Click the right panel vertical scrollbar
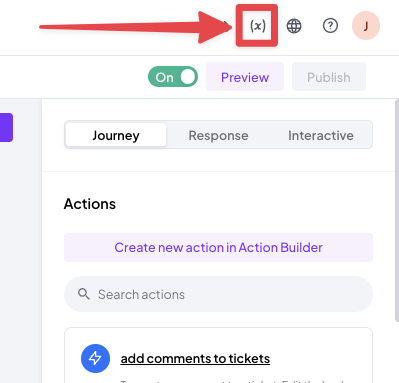Image resolution: width=399 pixels, height=383 pixels. click(397, 210)
